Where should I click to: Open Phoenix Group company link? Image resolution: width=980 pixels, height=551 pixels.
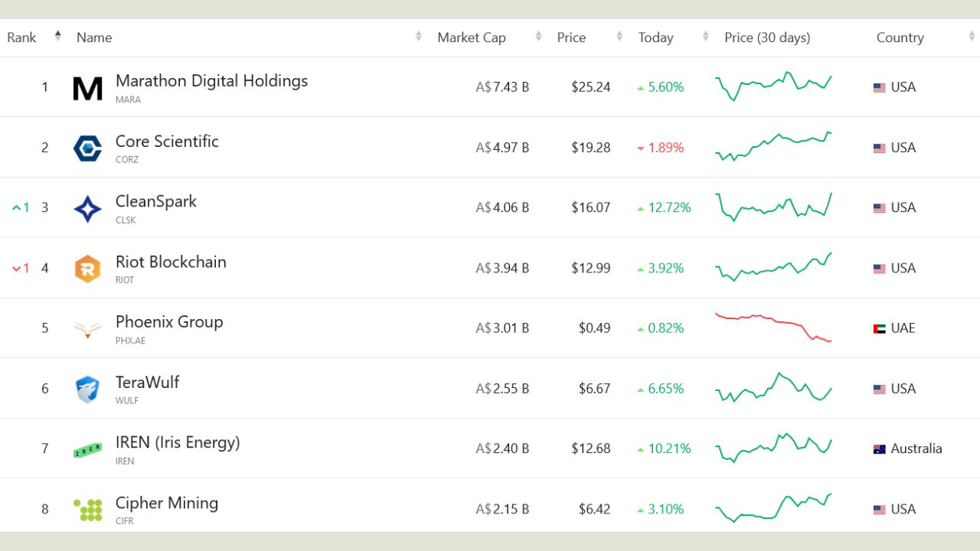point(169,322)
